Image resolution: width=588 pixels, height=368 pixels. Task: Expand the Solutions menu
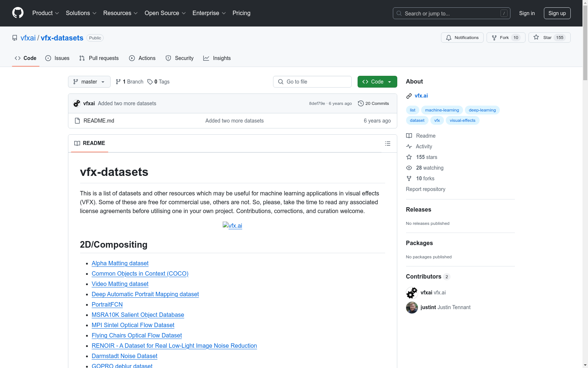81,13
